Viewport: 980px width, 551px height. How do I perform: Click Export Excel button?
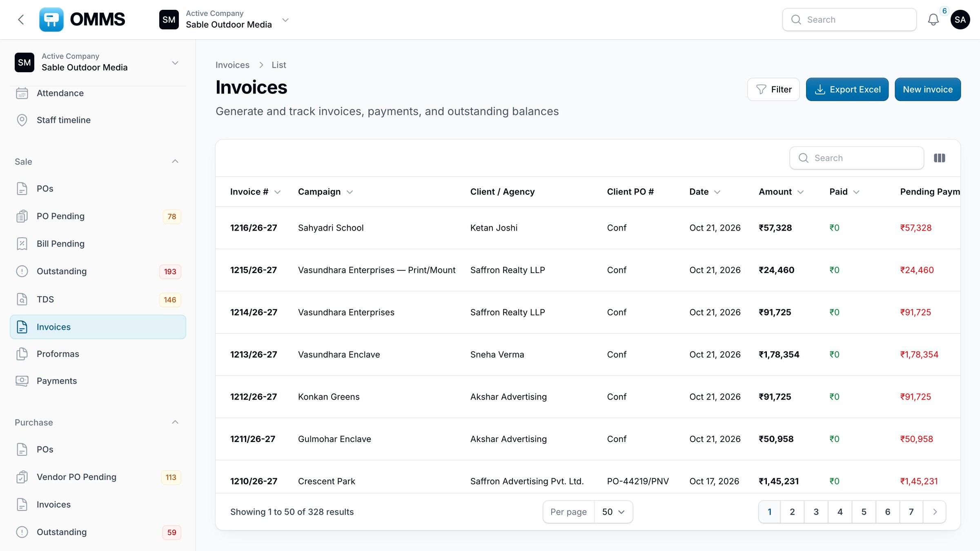click(847, 89)
